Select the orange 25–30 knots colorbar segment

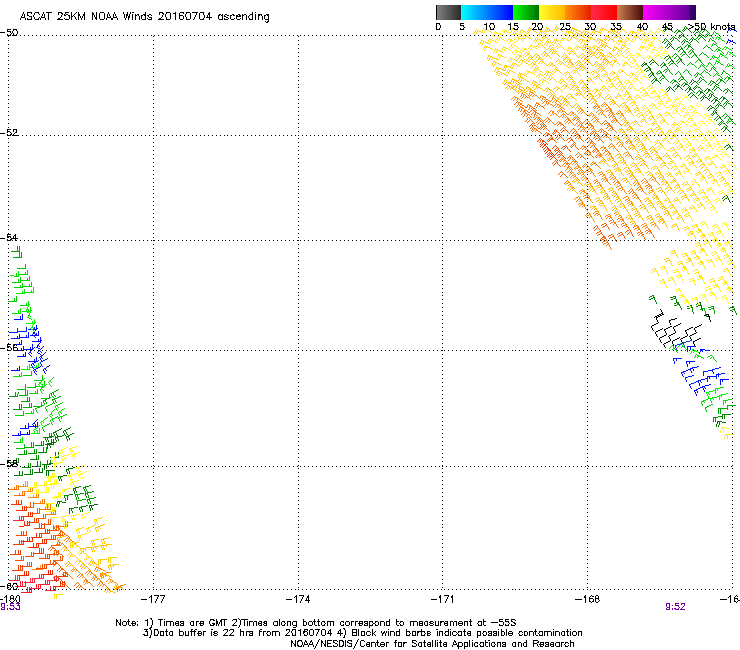pos(578,12)
